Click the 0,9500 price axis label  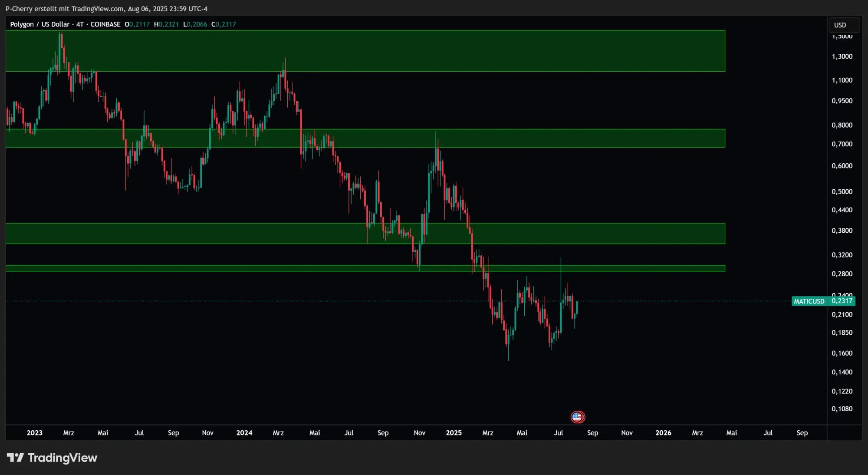click(842, 101)
